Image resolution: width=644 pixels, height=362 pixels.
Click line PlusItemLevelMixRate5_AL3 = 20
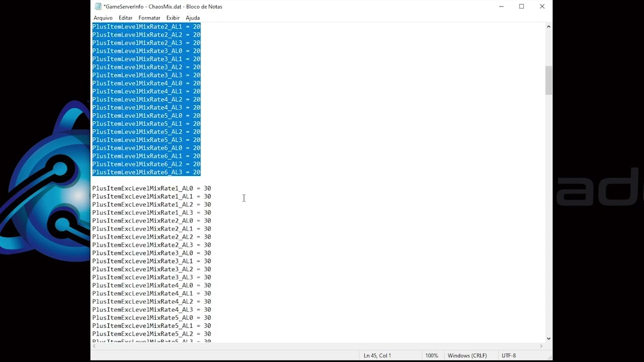pos(146,140)
